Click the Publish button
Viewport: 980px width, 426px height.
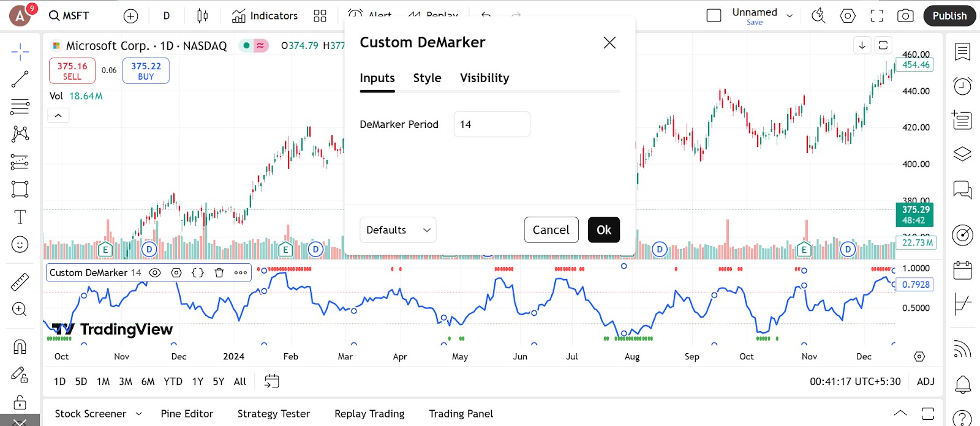pos(949,16)
